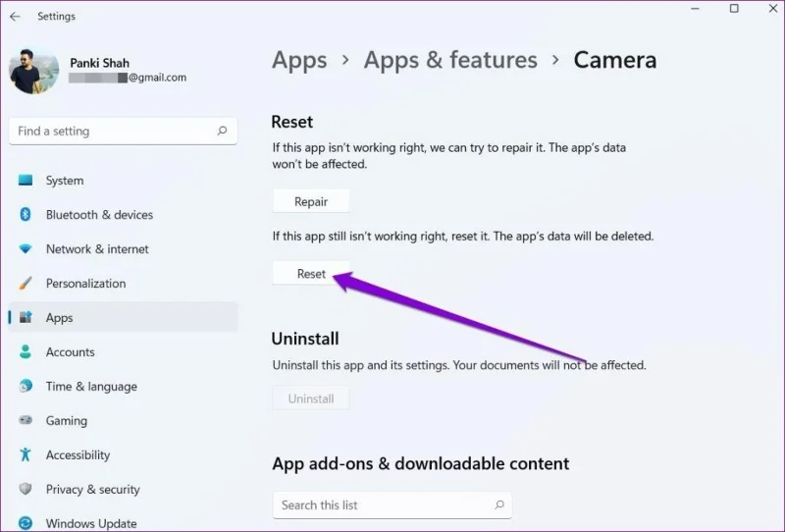Open Windows Update page

click(x=124, y=523)
